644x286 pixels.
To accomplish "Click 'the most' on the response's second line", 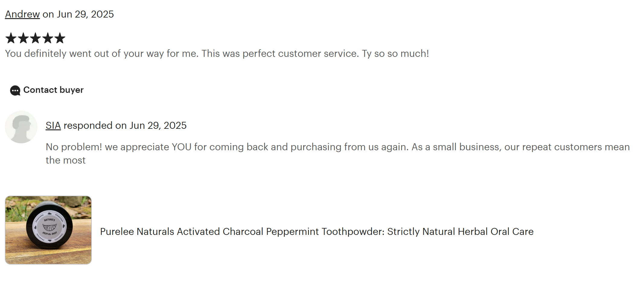I will pos(66,160).
